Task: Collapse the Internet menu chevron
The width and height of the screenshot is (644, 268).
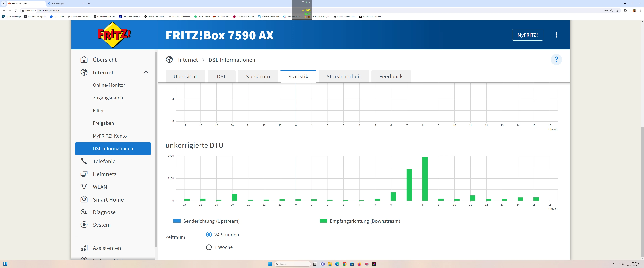Action: point(146,72)
